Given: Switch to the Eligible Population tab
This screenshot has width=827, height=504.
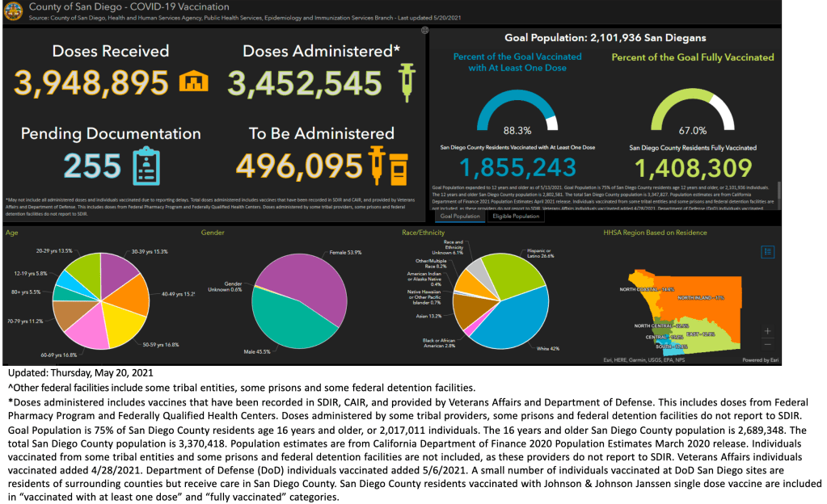Looking at the screenshot, I should pyautogui.click(x=515, y=216).
